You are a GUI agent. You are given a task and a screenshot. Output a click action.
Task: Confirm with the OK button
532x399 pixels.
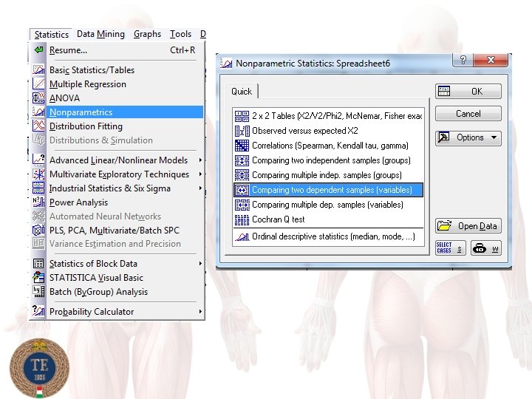point(468,92)
